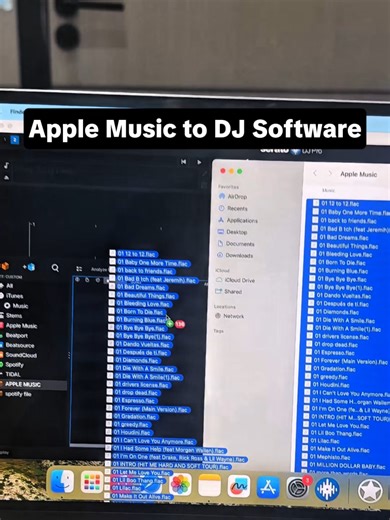The height and width of the screenshot is (520, 390).
Task: Click the Finder back arrow
Action: pyautogui.click(x=315, y=173)
